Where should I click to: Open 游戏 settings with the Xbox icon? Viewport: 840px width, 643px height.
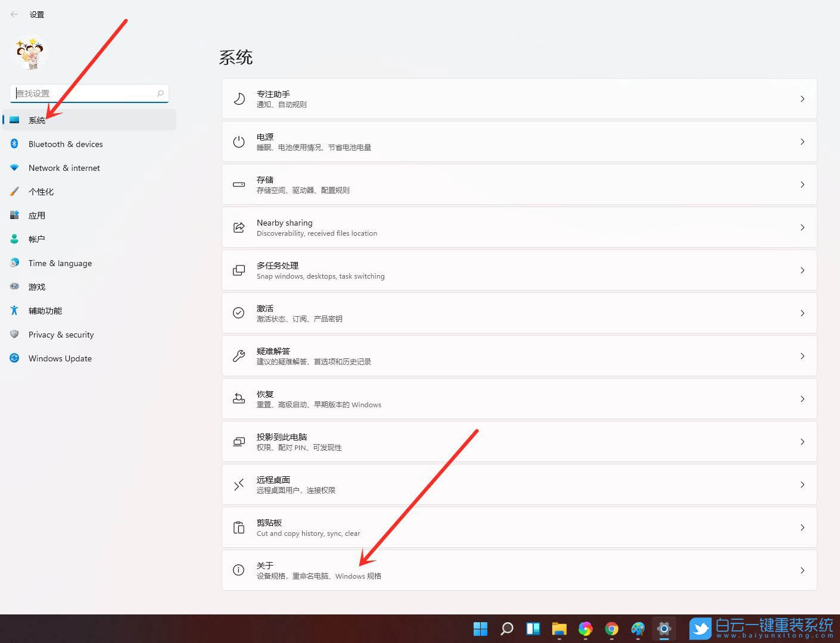pyautogui.click(x=14, y=286)
